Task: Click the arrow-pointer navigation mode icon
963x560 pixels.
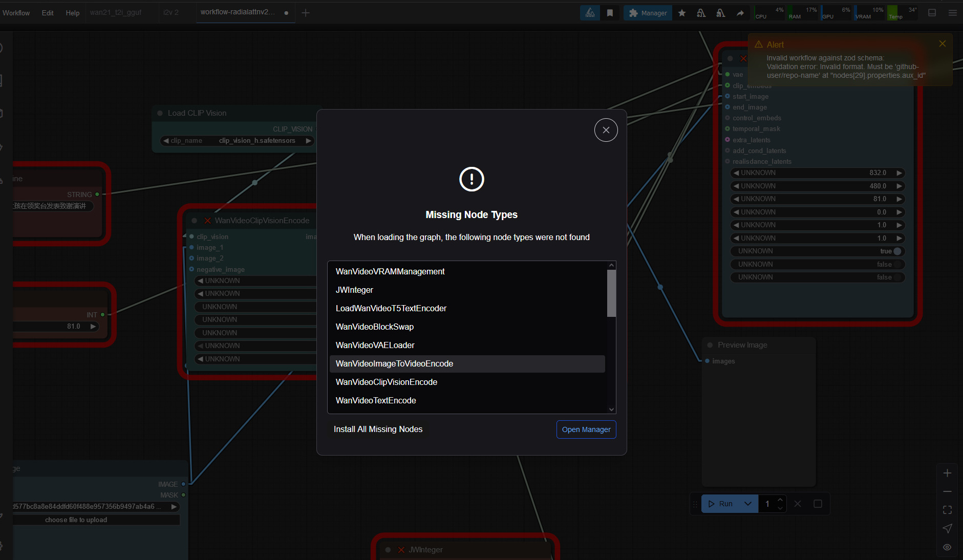Action: (x=948, y=528)
